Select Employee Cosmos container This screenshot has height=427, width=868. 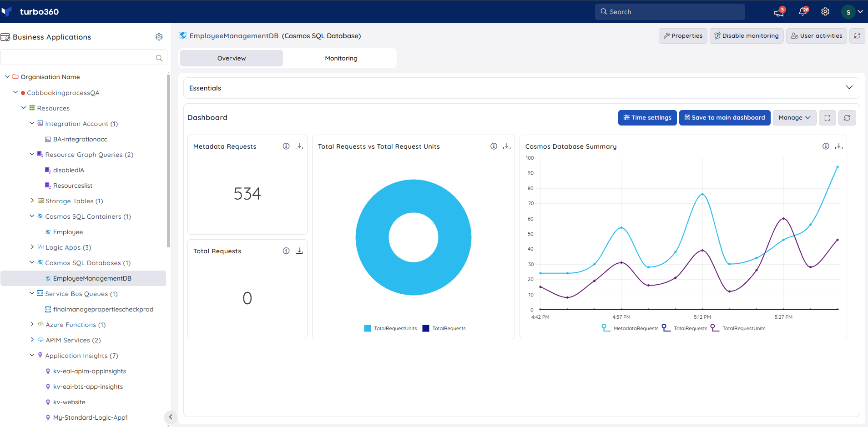click(68, 232)
